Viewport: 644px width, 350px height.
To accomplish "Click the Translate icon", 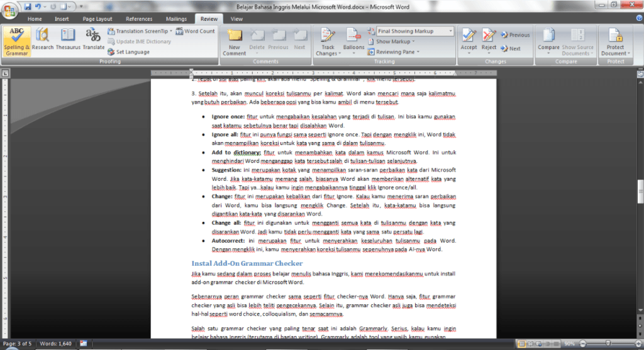I will coord(94,40).
